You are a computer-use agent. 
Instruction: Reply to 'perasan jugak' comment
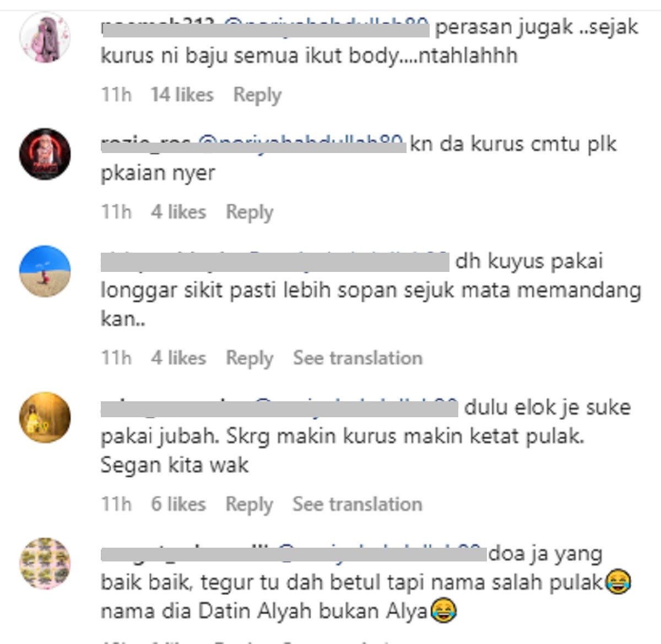click(257, 95)
